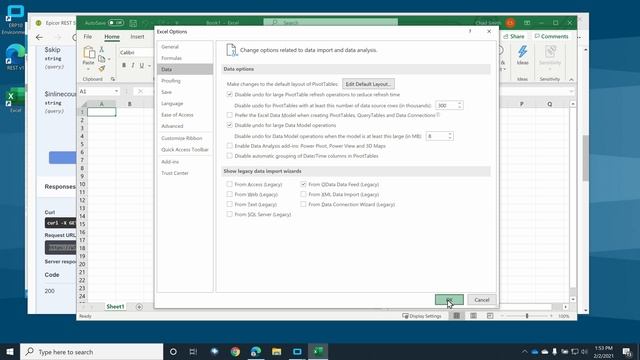Open Google Chrome from the taskbar
The image size is (640, 360).
(235, 351)
